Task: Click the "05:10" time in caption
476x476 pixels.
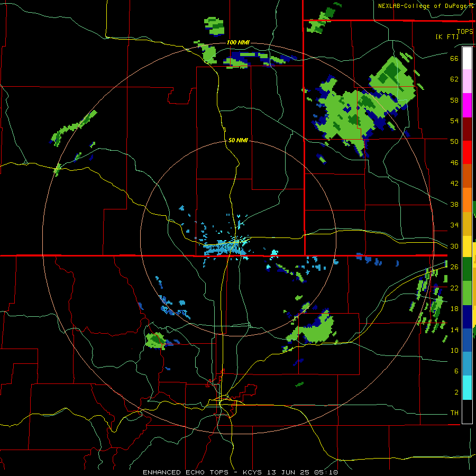Action: coord(326,472)
